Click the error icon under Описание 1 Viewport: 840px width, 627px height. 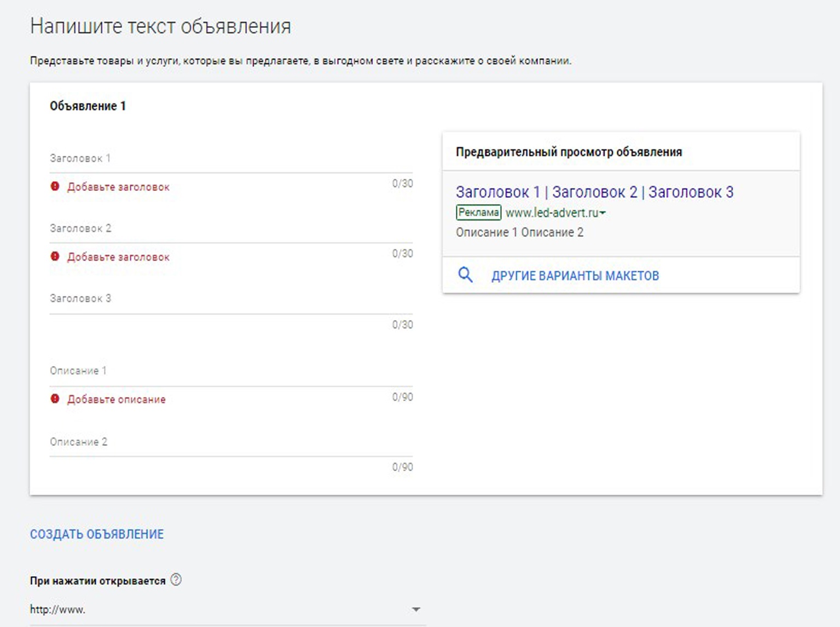pyautogui.click(x=55, y=399)
